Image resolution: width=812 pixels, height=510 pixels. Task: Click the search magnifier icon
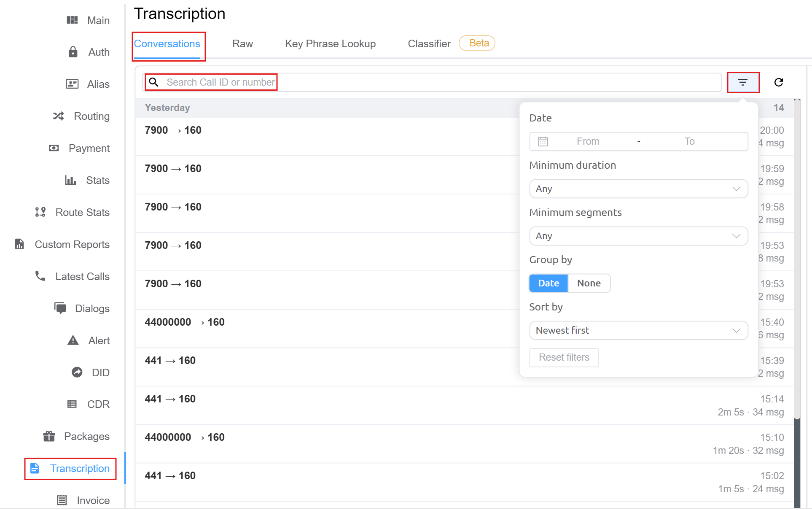coord(154,82)
